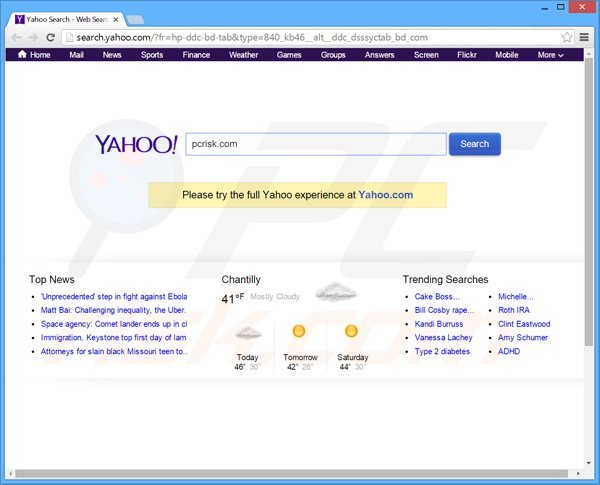The image size is (600, 485).
Task: Click the 41°F temperature reading
Action: coord(233,298)
